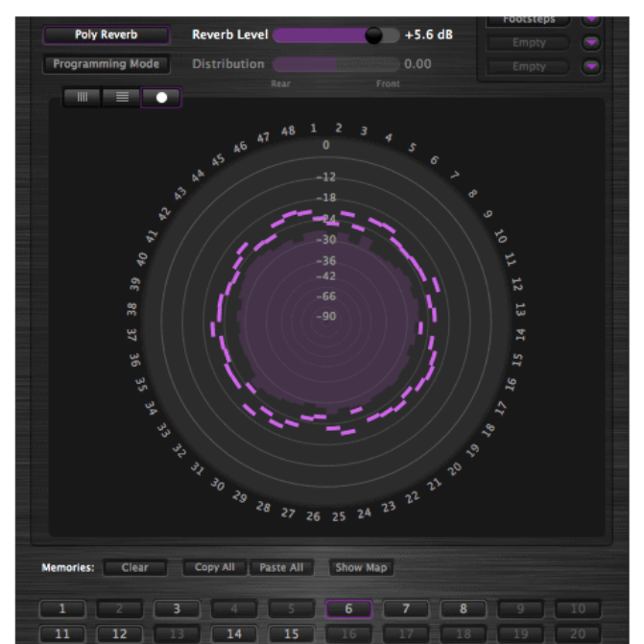Screen dimensions: 644x644
Task: Switch to the circular polar view icon
Action: point(161,97)
